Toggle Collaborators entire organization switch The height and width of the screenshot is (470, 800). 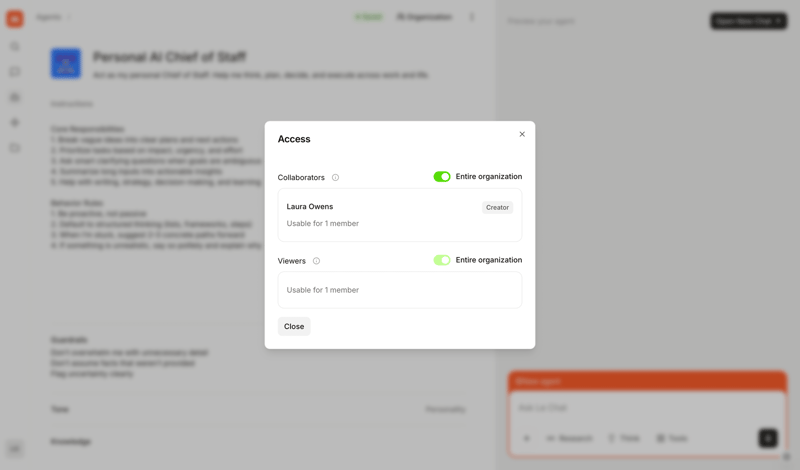[x=442, y=177]
